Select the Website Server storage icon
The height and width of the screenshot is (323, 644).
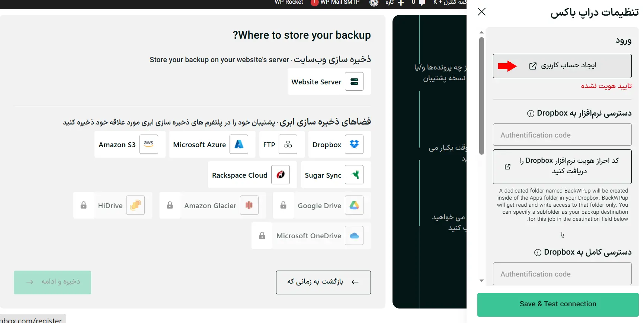coord(354,82)
